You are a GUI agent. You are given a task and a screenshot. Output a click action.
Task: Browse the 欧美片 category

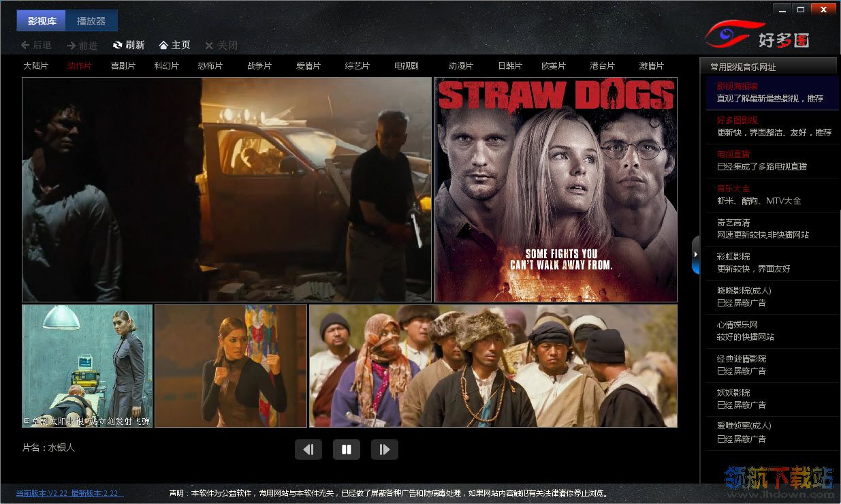[554, 66]
